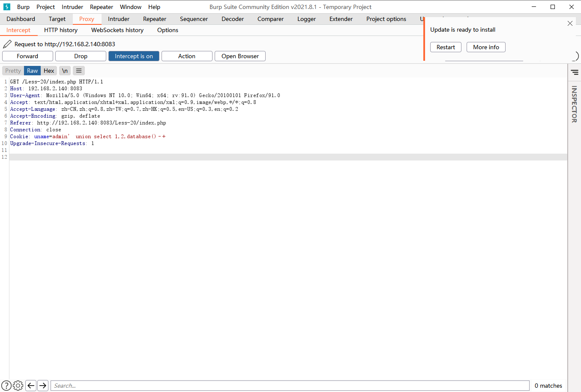This screenshot has width=581, height=392.
Task: Click the Accept-Language header line
Action: click(x=124, y=109)
